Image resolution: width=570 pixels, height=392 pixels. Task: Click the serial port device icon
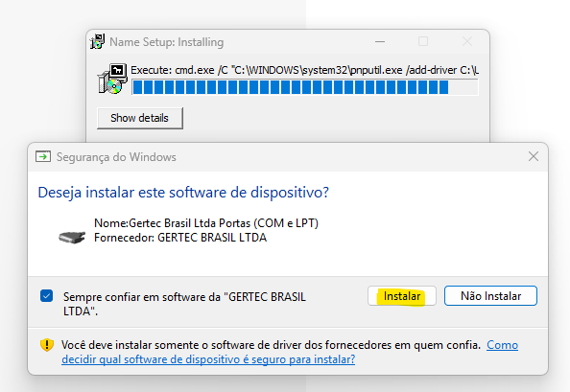click(x=72, y=238)
